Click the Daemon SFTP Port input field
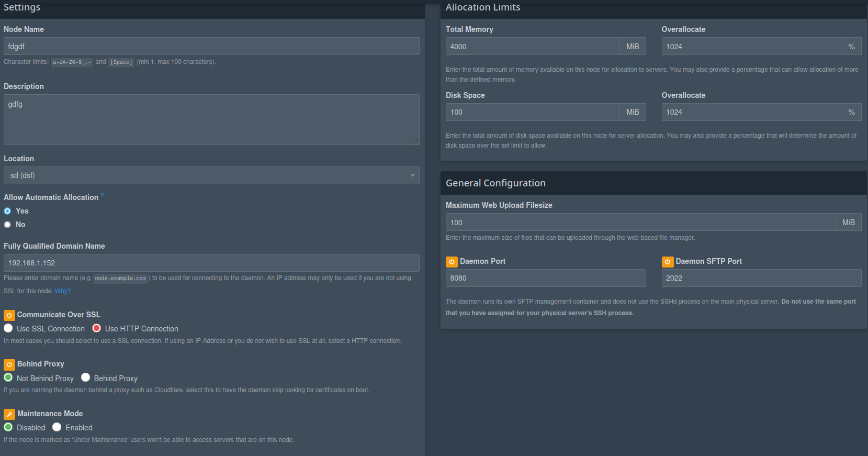Image resolution: width=868 pixels, height=456 pixels. click(761, 278)
